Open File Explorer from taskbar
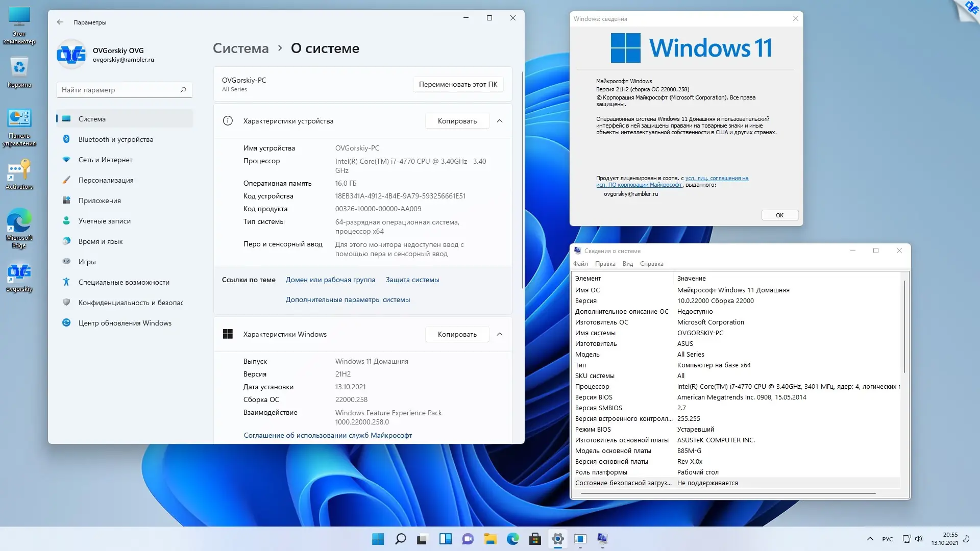The image size is (980, 551). (x=490, y=539)
